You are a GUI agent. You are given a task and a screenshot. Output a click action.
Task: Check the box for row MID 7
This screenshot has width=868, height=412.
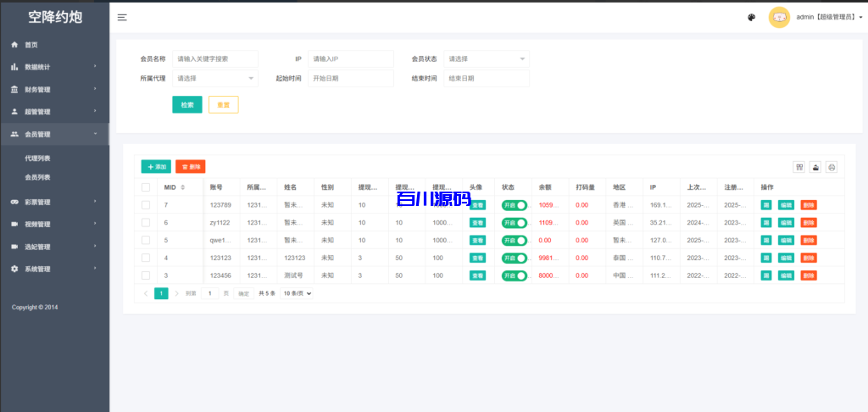pyautogui.click(x=146, y=205)
